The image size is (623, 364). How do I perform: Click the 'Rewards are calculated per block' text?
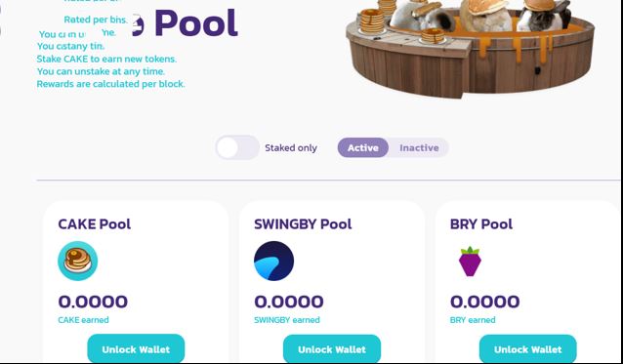[110, 84]
